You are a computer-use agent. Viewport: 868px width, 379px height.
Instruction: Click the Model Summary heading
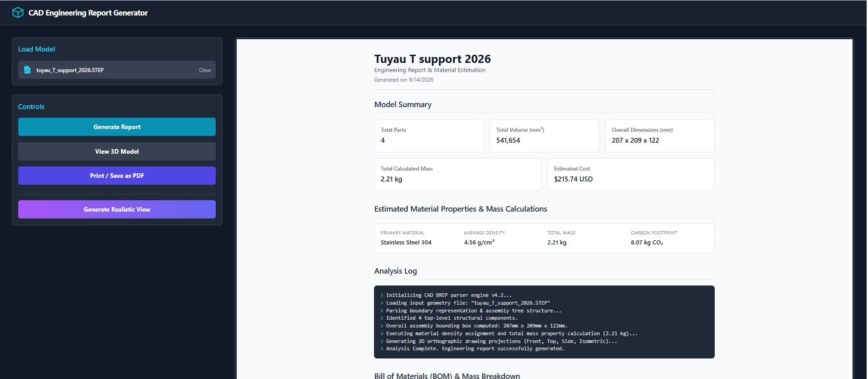click(403, 104)
